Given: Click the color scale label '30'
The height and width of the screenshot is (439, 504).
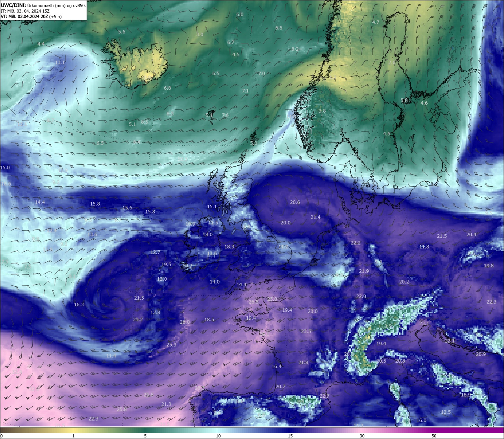Looking at the screenshot, I should click(x=362, y=436).
